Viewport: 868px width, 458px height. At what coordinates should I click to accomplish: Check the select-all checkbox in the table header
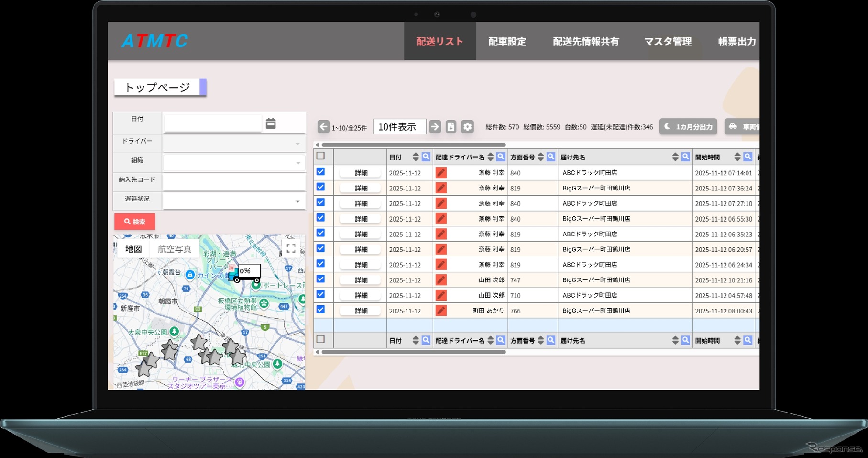click(x=320, y=156)
